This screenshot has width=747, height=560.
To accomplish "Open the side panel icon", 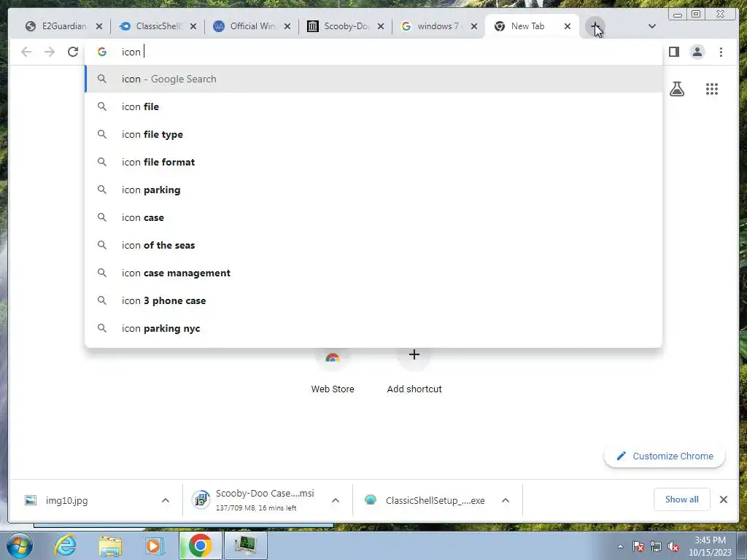I will click(673, 52).
